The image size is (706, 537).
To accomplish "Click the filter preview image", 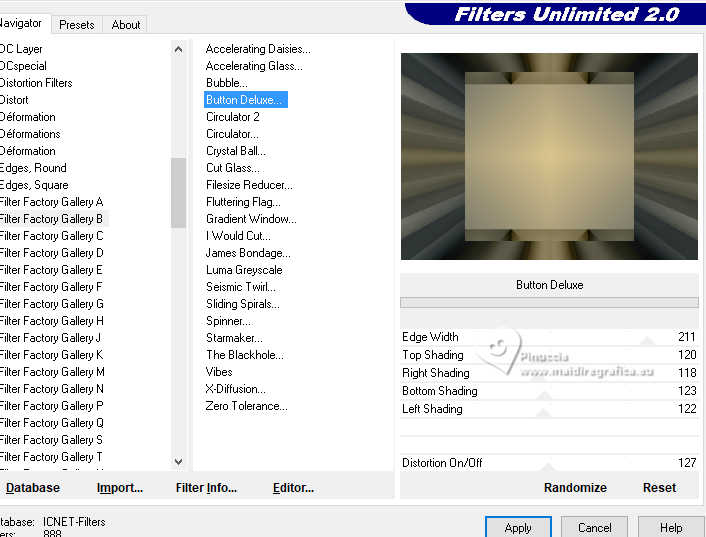I will 549,156.
